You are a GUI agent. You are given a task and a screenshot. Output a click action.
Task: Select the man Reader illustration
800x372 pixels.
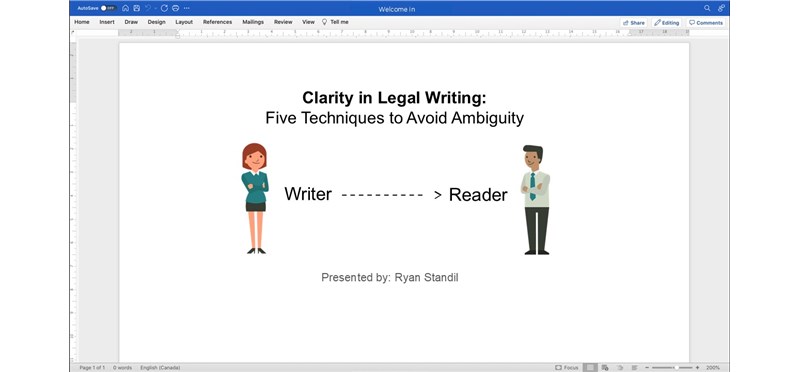pyautogui.click(x=535, y=200)
